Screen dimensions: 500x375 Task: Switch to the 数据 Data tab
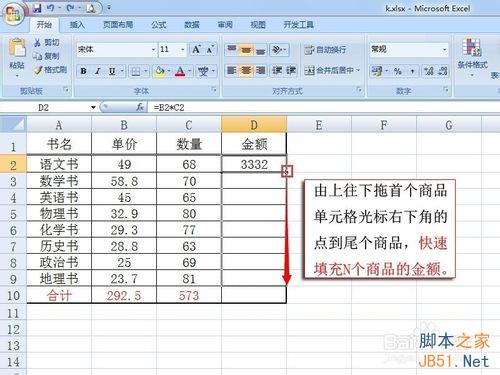point(192,25)
